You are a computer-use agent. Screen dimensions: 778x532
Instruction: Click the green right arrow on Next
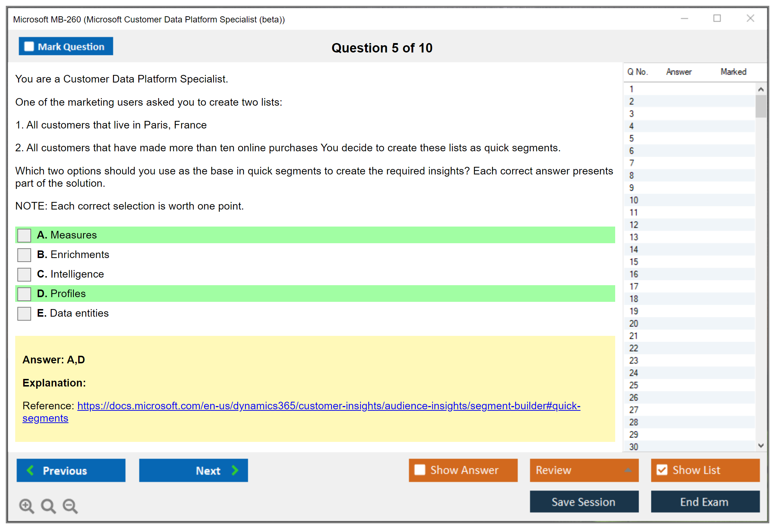(235, 470)
